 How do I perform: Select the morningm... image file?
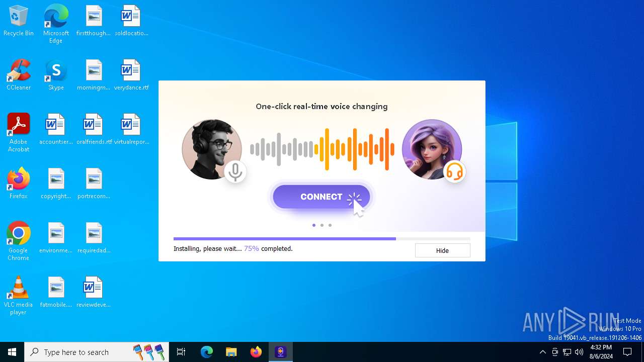pos(94,75)
